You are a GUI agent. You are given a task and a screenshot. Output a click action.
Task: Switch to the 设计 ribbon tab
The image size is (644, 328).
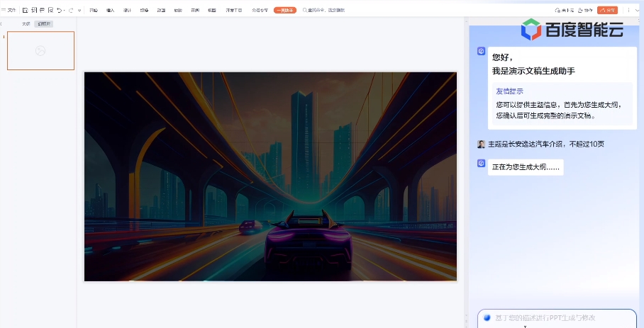(x=127, y=11)
